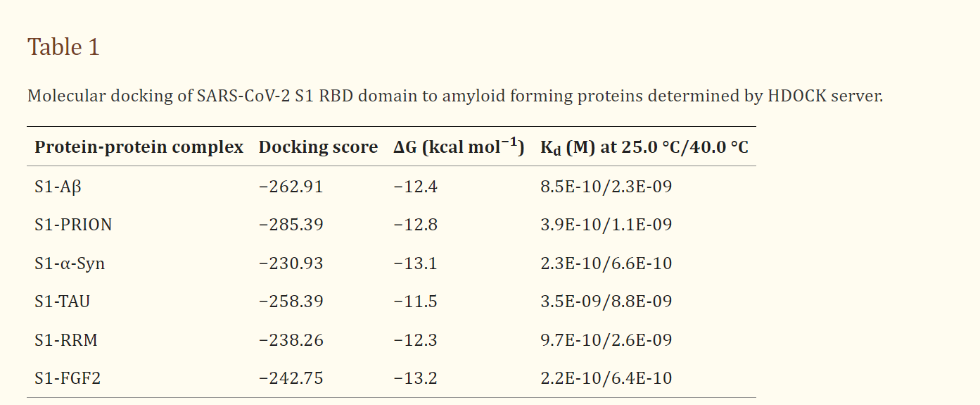Click the S1-PRION complex name
The width and height of the screenshot is (980, 405).
(x=73, y=225)
